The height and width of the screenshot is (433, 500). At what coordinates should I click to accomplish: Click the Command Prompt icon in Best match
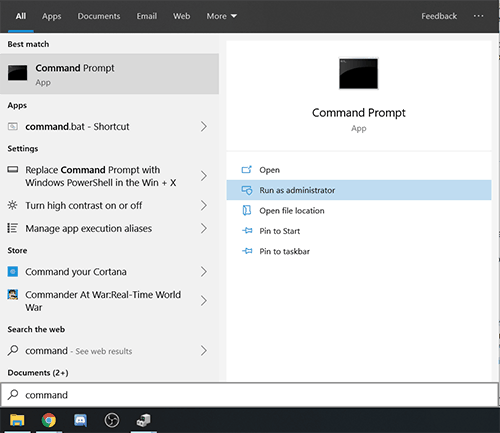click(x=17, y=73)
